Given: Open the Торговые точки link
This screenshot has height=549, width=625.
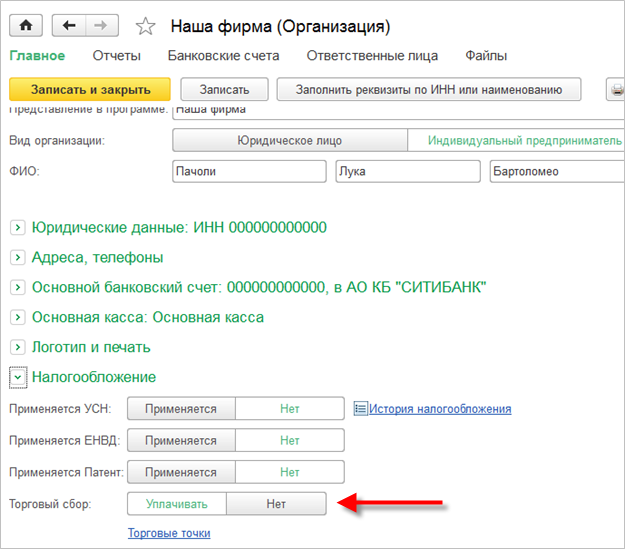Looking at the screenshot, I should 169,533.
